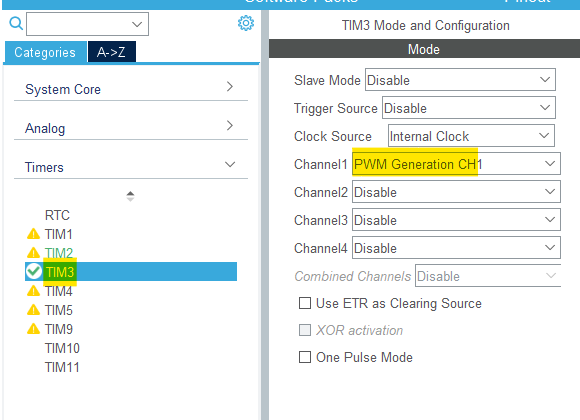Image resolution: width=580 pixels, height=420 pixels.
Task: Select TIM11 in the Timers list
Action: (x=62, y=367)
